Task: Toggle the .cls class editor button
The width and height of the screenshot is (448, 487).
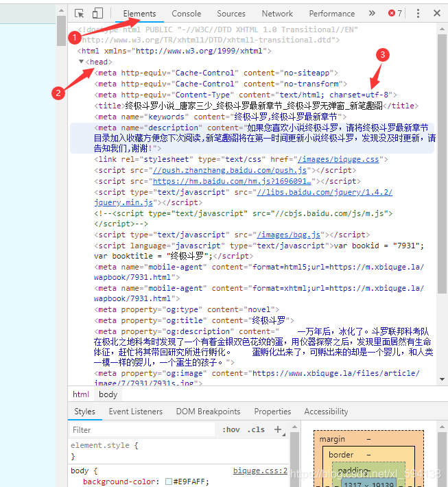Action: pyautogui.click(x=256, y=430)
